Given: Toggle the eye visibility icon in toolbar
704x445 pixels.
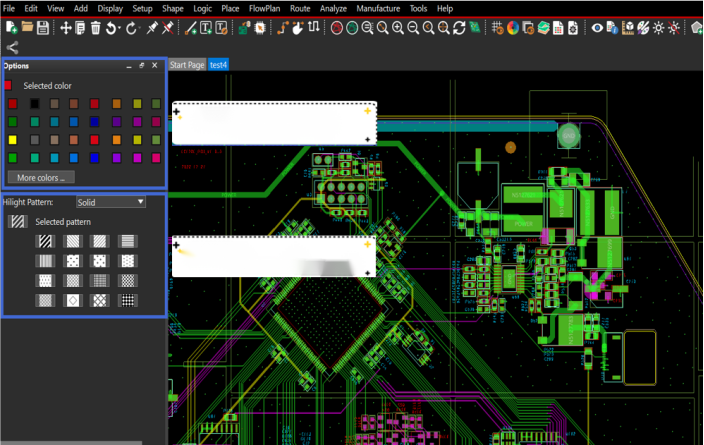Looking at the screenshot, I should (598, 28).
